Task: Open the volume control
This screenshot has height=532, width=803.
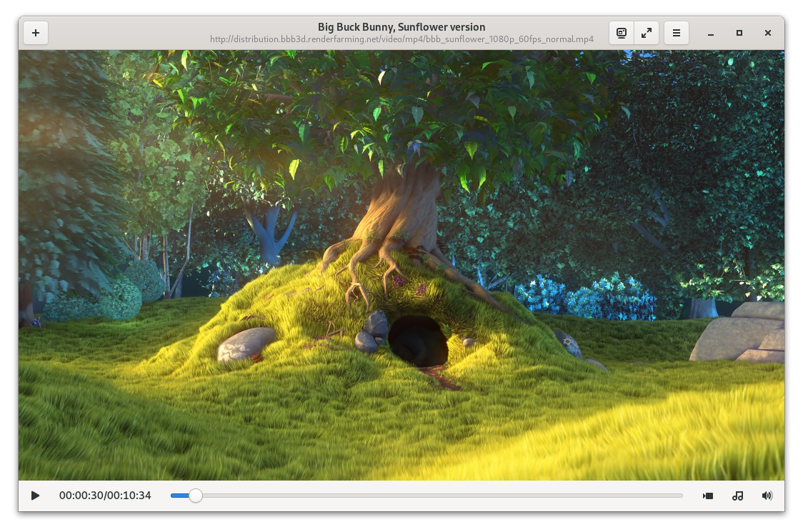Action: tap(767, 496)
